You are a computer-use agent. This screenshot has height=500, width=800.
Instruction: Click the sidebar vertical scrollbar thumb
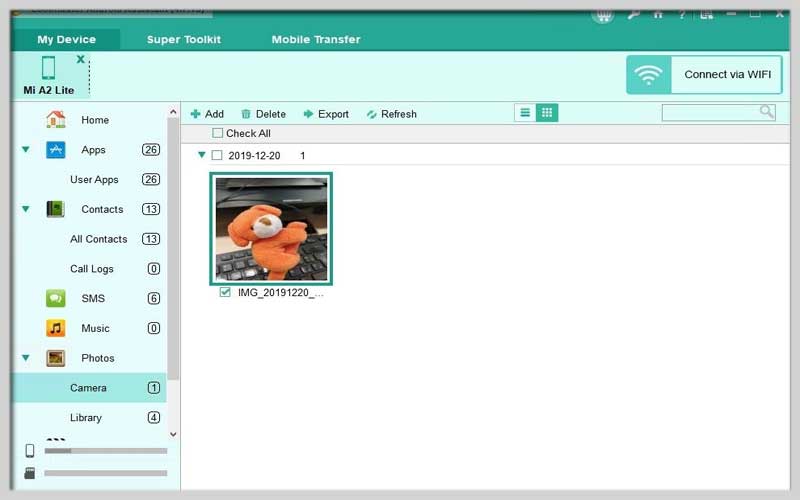coord(173,248)
